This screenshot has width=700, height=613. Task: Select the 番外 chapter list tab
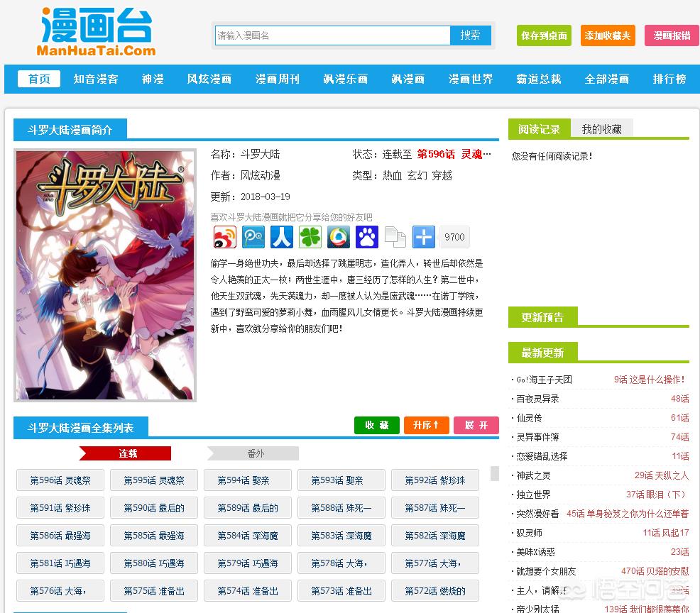(253, 453)
